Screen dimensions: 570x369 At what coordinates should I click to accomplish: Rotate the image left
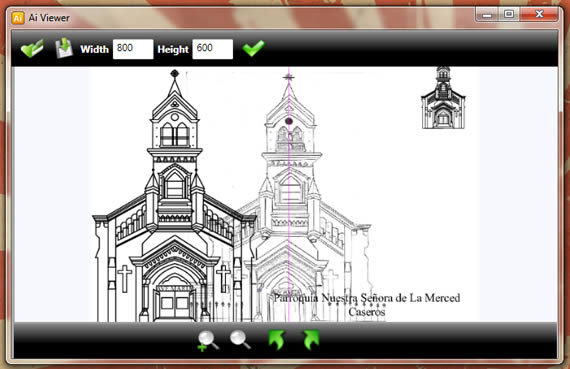(x=277, y=340)
